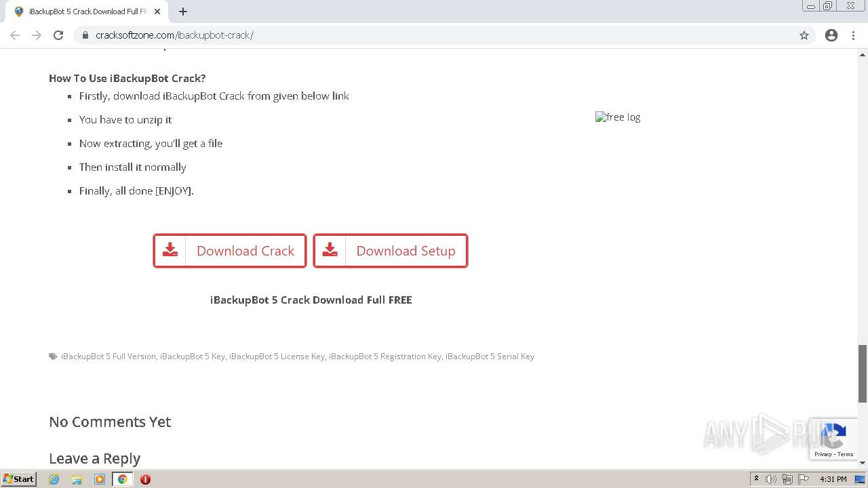The image size is (868, 488).
Task: Close the iBackupBot 5 Crack tab
Action: [x=157, y=12]
